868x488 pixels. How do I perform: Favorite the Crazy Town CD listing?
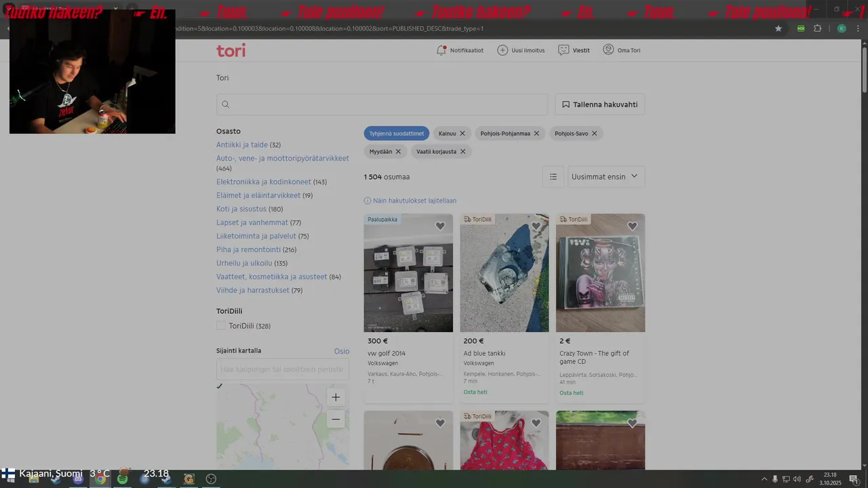(x=632, y=226)
